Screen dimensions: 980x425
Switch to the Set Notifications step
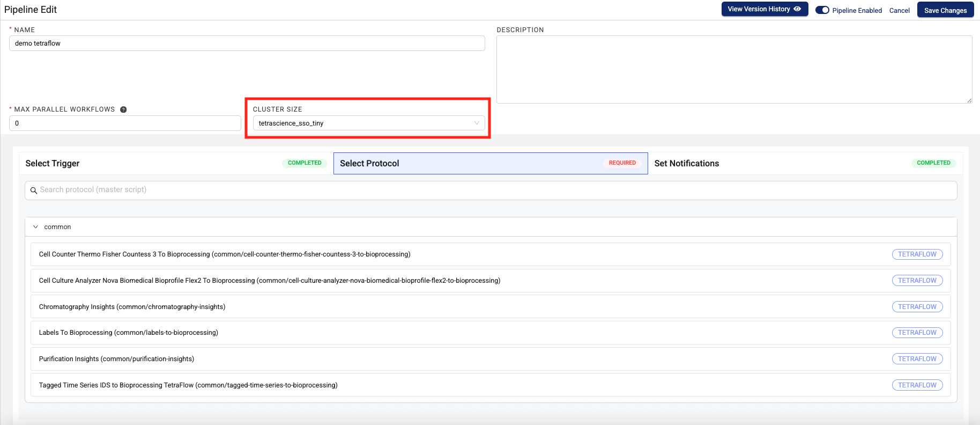[805, 163]
